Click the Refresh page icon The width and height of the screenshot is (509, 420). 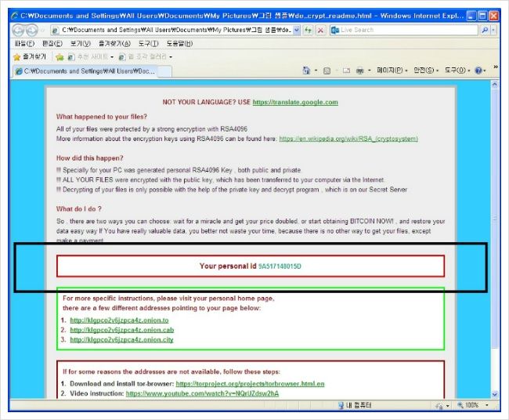[x=308, y=31]
